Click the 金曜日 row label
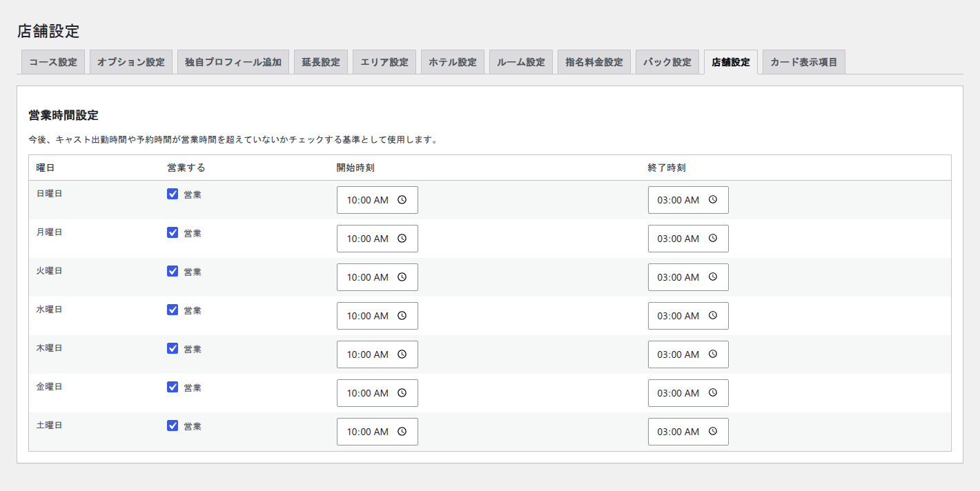Viewport: 980px width, 491px height. point(49,387)
